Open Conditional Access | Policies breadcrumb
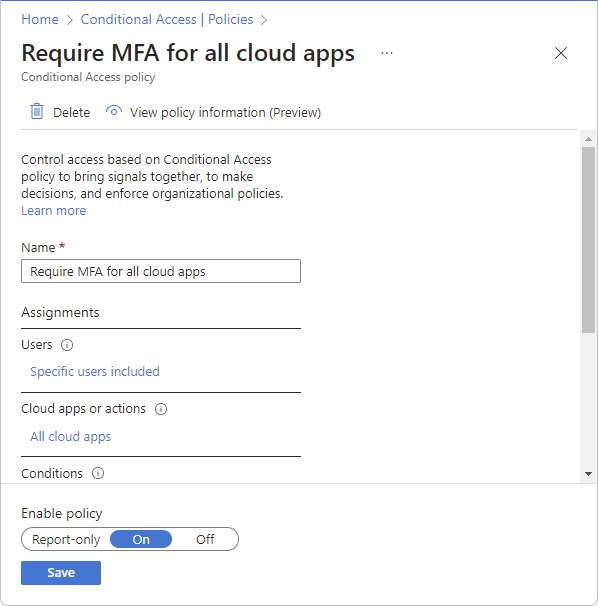This screenshot has width=598, height=606. pos(167,19)
